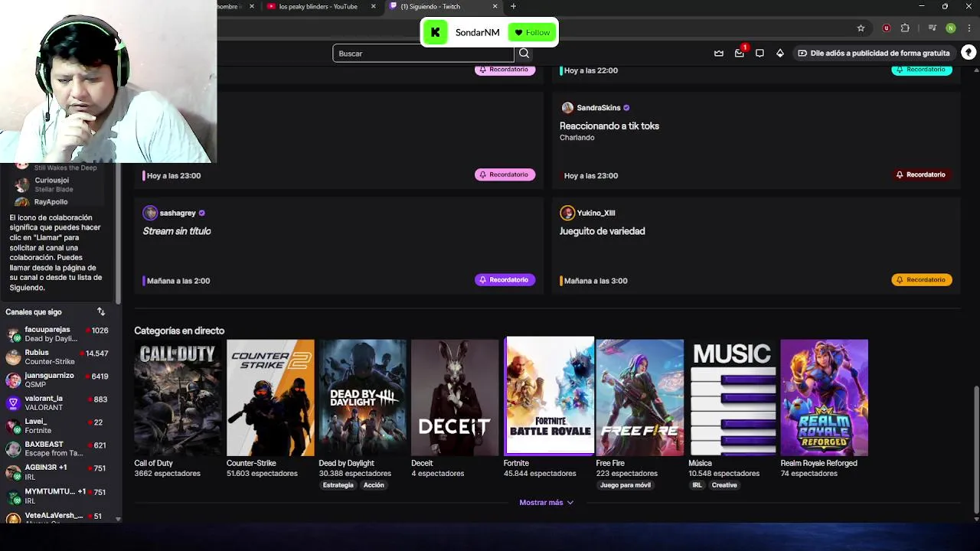Open facuuparejas in followed channels
Viewport: 980px width, 551px height.
click(57, 334)
